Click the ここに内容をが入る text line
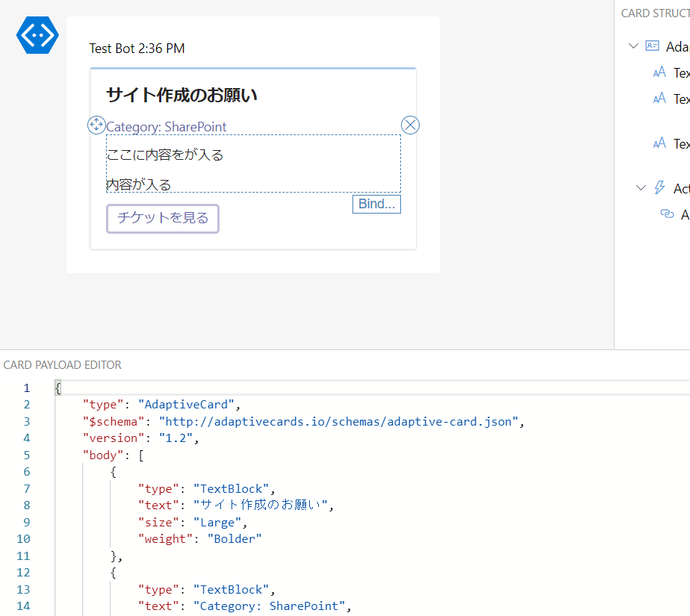Screen dimensions: 690x616 (165, 155)
